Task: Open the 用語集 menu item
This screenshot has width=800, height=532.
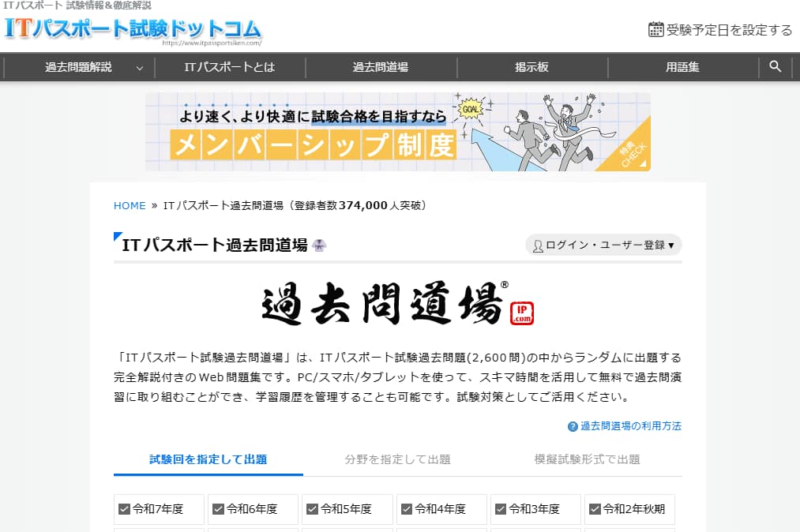Action: click(x=682, y=67)
